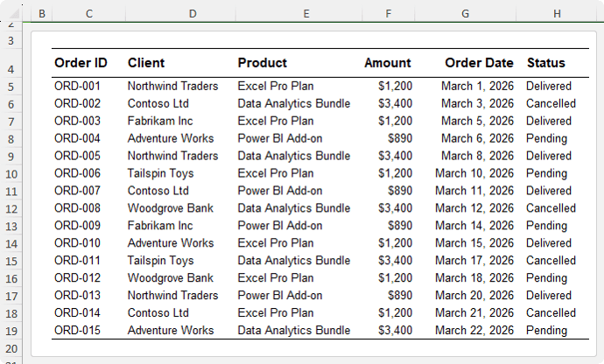This screenshot has height=364, width=604.
Task: Click the Select All corner triangle
Action: (x=14, y=14)
